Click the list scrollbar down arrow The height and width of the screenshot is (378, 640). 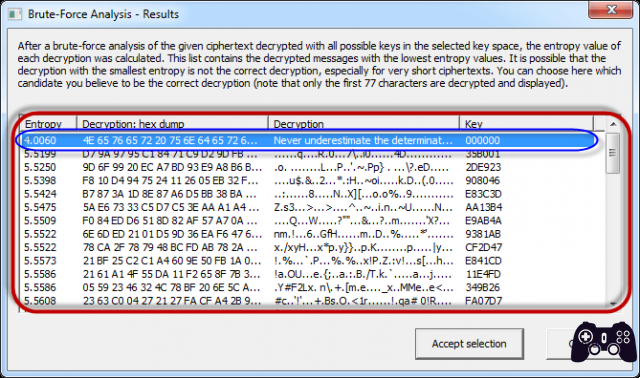(613, 304)
